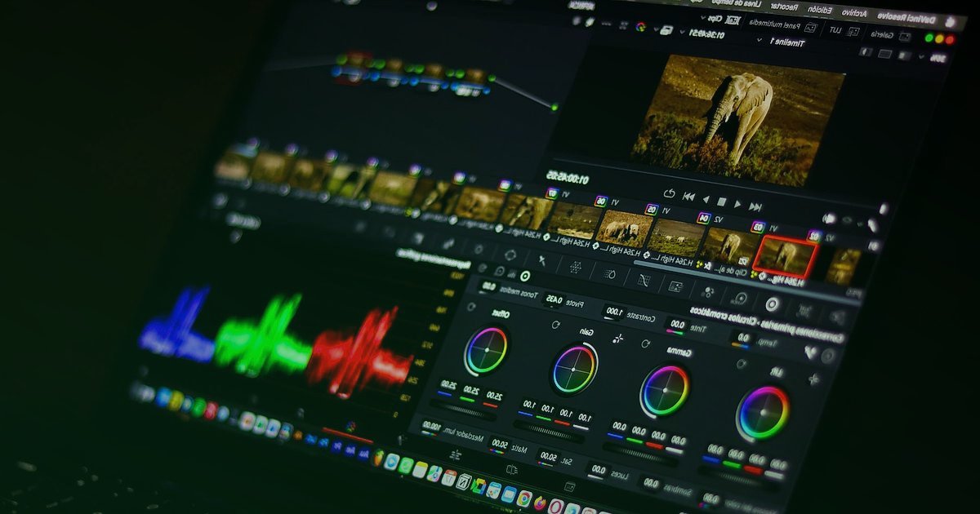Viewport: 980px width, 514px height.
Task: Click the Sombras value field
Action: 650,483
